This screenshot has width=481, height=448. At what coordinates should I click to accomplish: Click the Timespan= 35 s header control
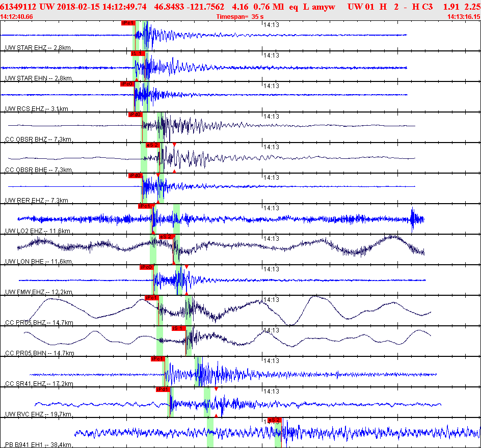pyautogui.click(x=239, y=15)
